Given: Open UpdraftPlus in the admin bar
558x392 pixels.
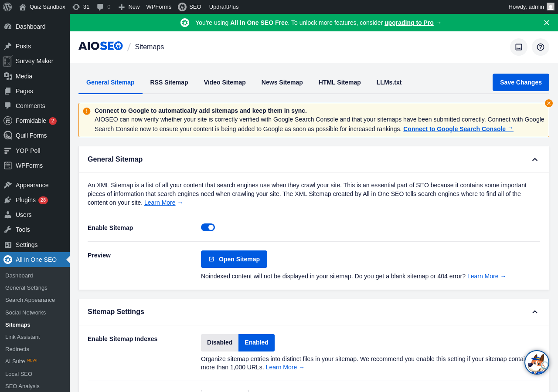Looking at the screenshot, I should 224,7.
